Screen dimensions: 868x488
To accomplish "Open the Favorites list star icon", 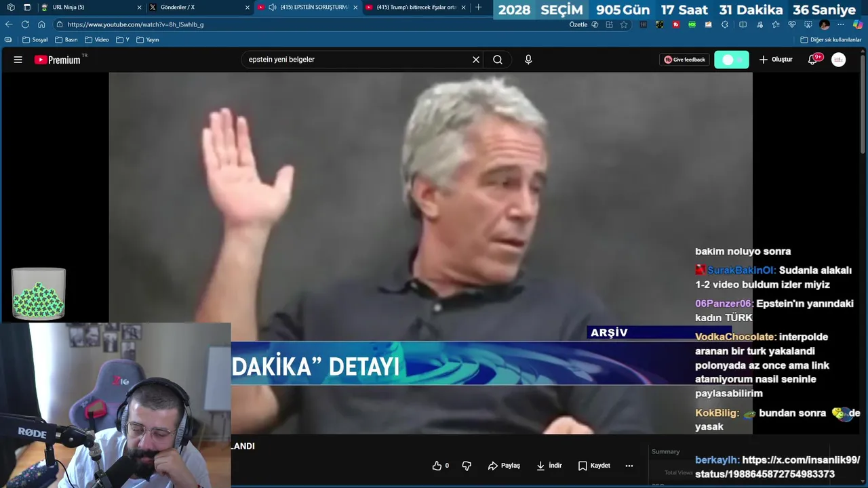I will click(x=776, y=24).
